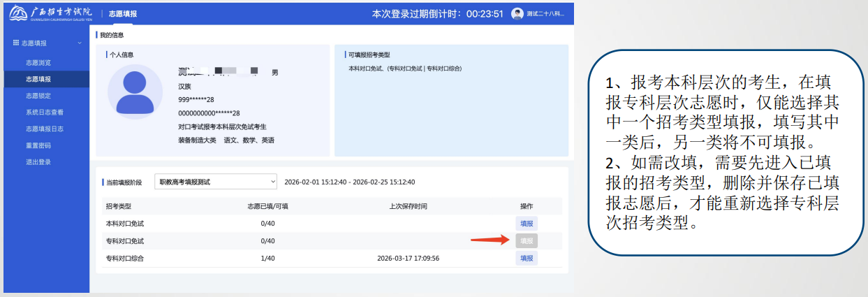
Task: Open 志愿填报日志 from sidebar
Action: coord(45,129)
